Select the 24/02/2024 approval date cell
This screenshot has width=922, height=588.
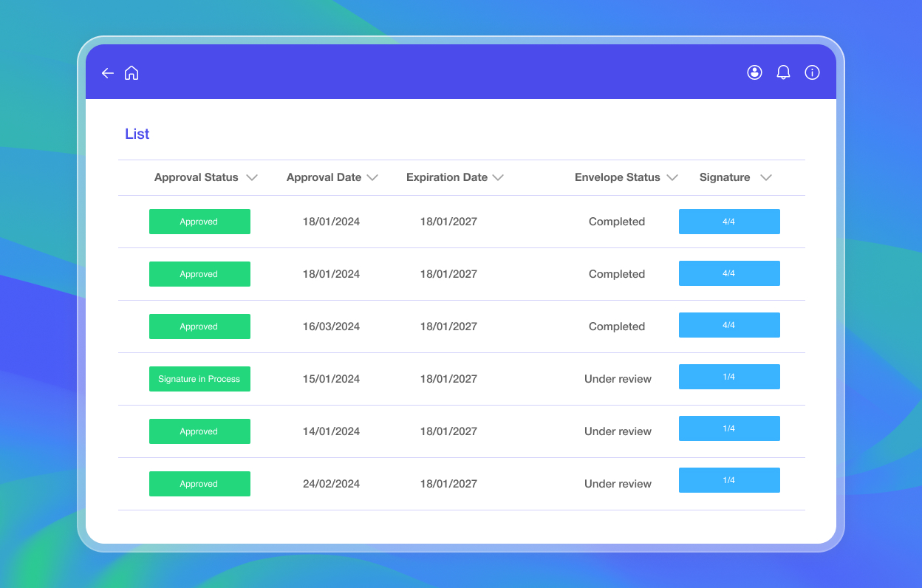331,484
